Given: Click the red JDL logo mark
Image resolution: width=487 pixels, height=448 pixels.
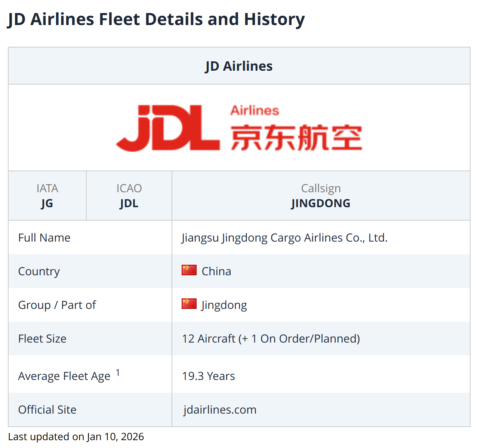Looking at the screenshot, I should tap(168, 128).
